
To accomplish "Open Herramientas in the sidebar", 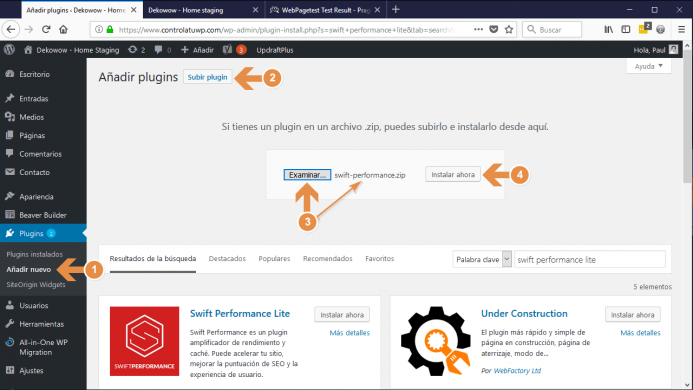I will 43,324.
